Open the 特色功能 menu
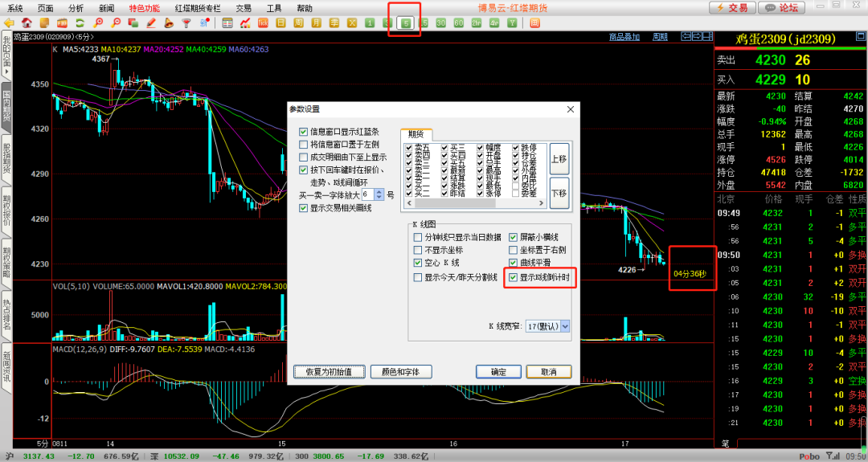The image size is (868, 462). click(x=145, y=7)
